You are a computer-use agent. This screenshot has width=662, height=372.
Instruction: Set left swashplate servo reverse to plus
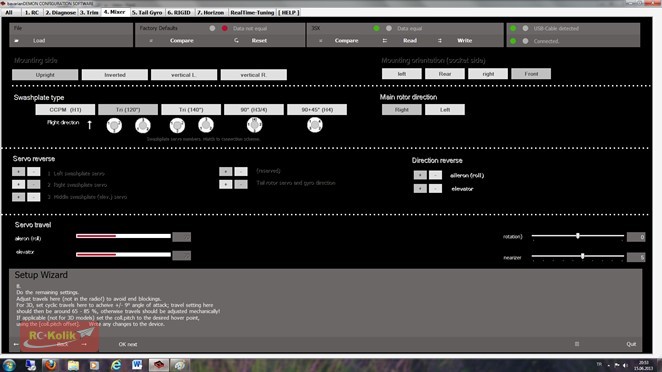coord(18,172)
